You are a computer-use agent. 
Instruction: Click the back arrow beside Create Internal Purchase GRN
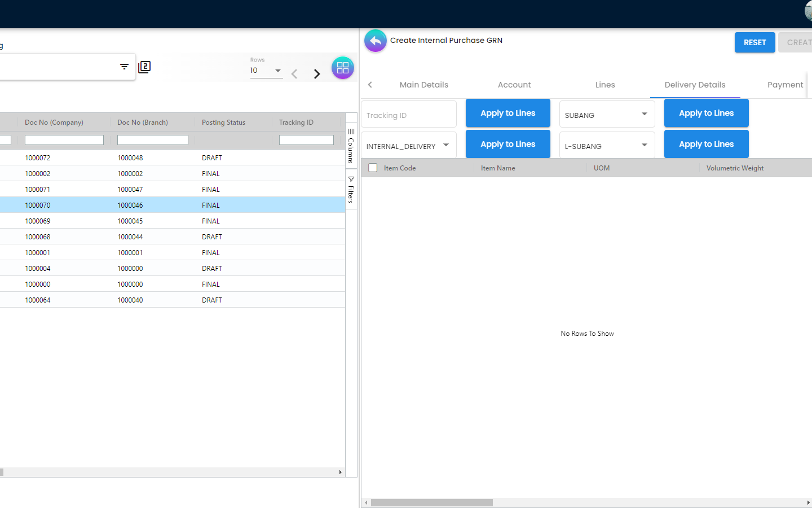coord(376,41)
